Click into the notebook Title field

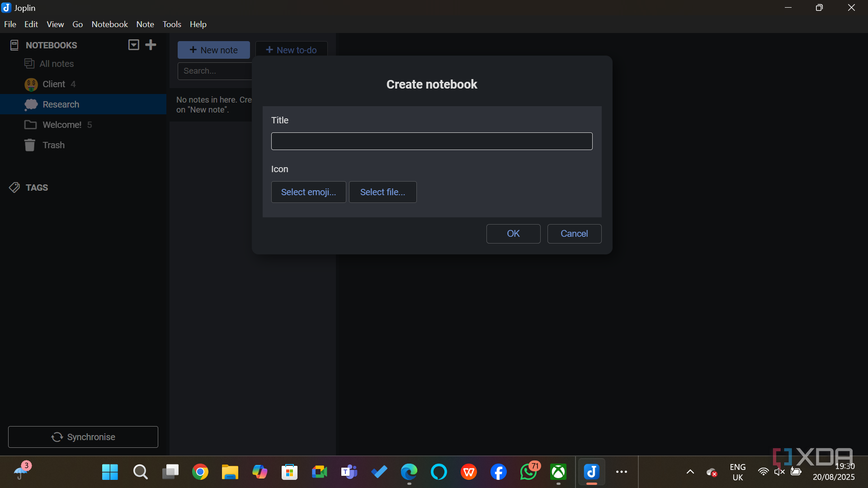tap(432, 141)
